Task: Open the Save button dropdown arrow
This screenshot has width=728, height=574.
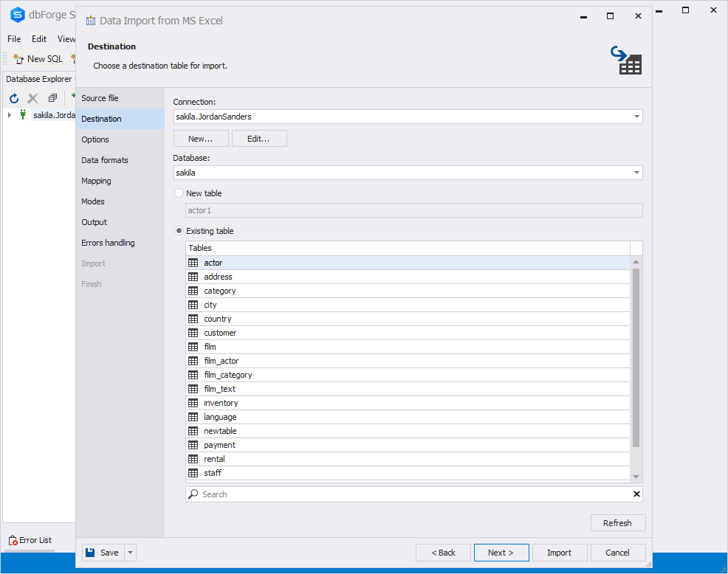Action: (131, 552)
